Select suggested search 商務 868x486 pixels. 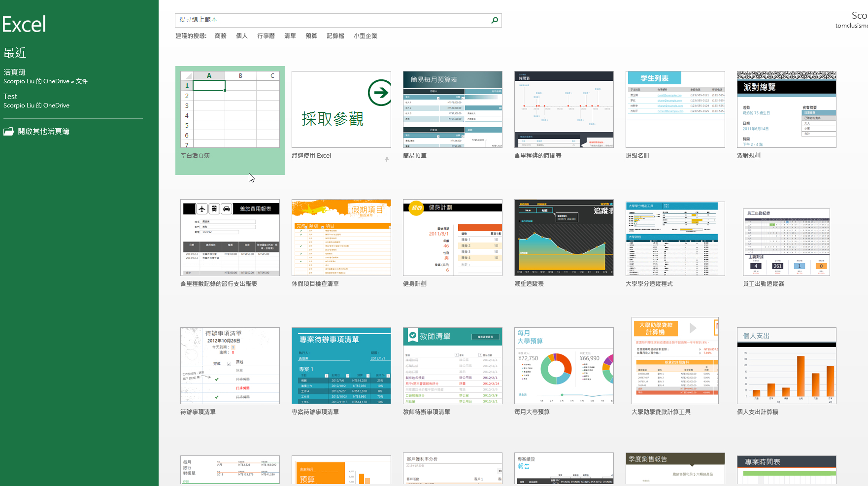pos(221,36)
